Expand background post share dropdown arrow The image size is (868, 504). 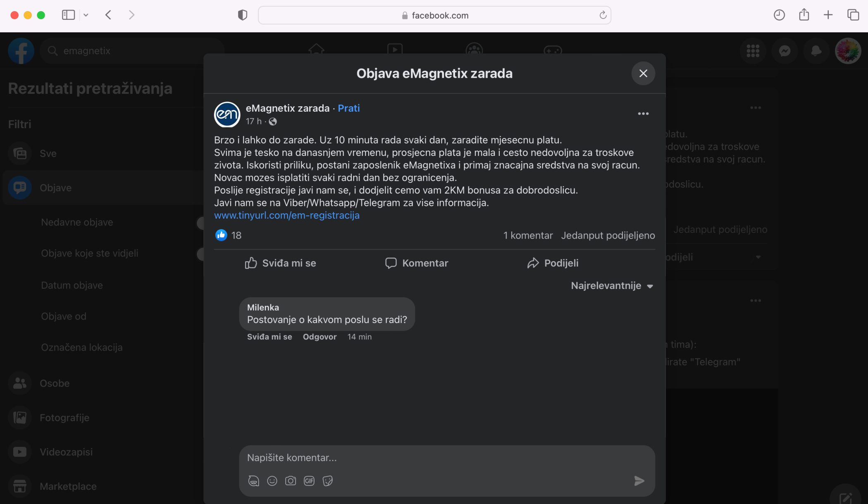pos(758,257)
